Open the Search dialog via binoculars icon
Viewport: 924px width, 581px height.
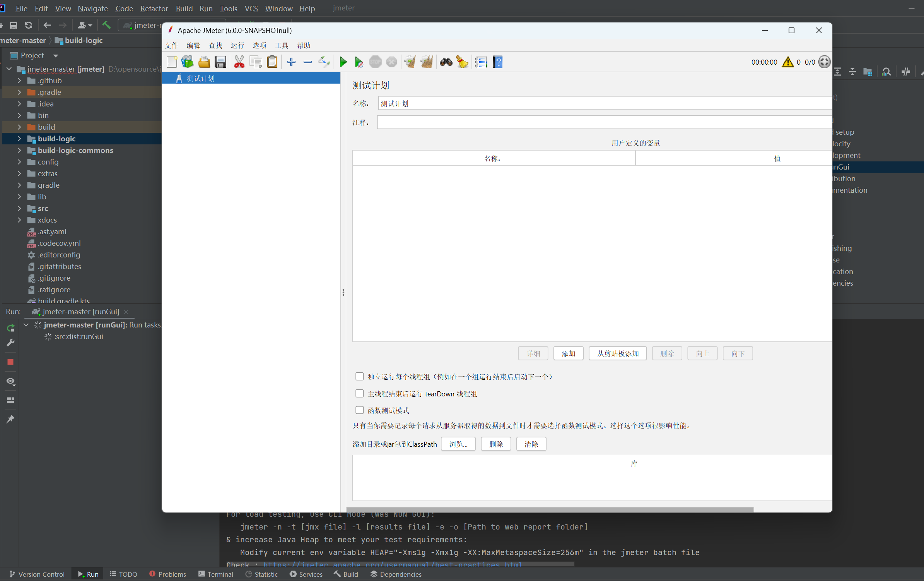coord(446,62)
